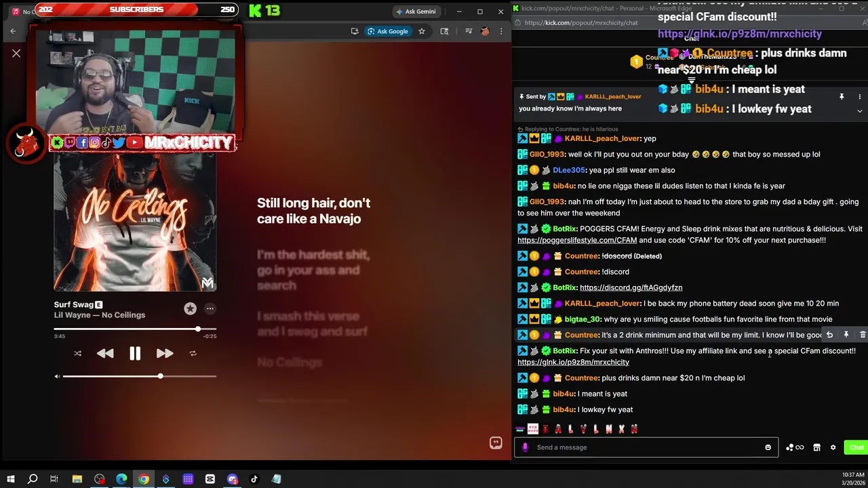Go back to the previous track

[x=105, y=353]
